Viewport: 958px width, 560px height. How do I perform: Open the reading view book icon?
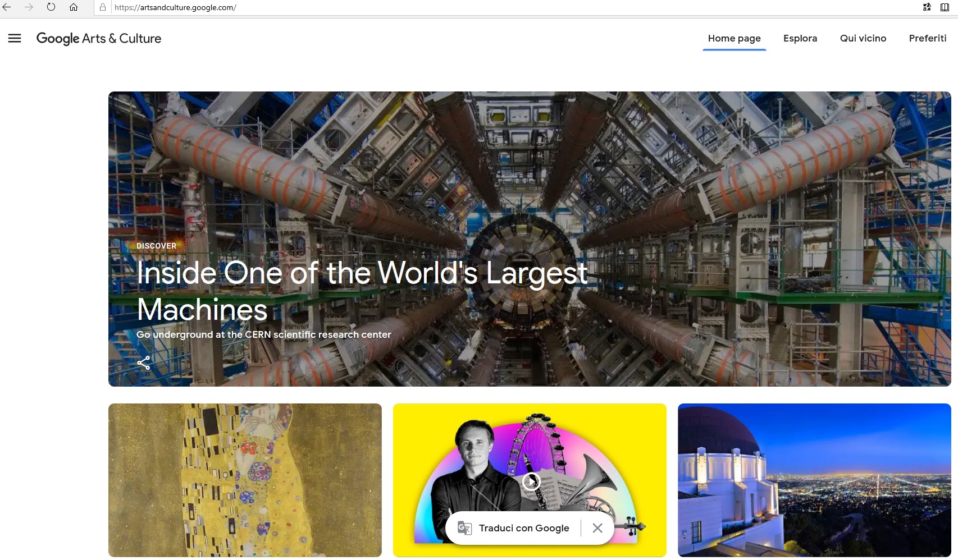point(945,7)
